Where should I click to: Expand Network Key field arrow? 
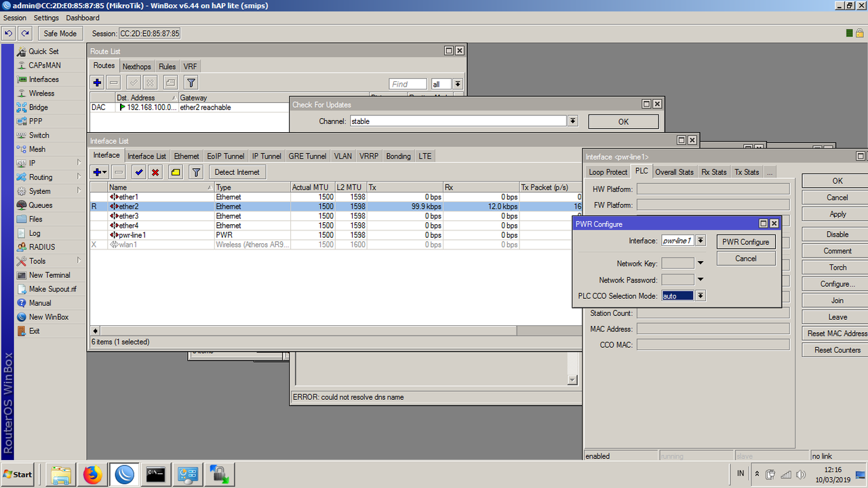[x=701, y=263]
